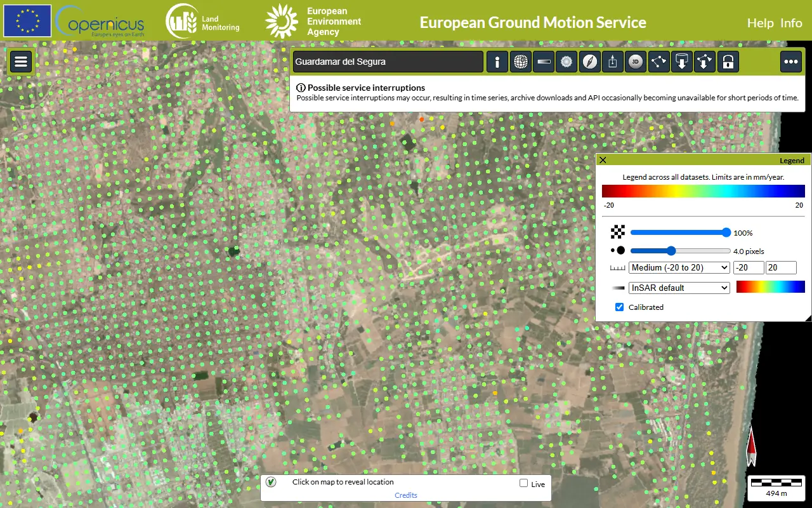Click the polygon download arrow icon

(705, 62)
